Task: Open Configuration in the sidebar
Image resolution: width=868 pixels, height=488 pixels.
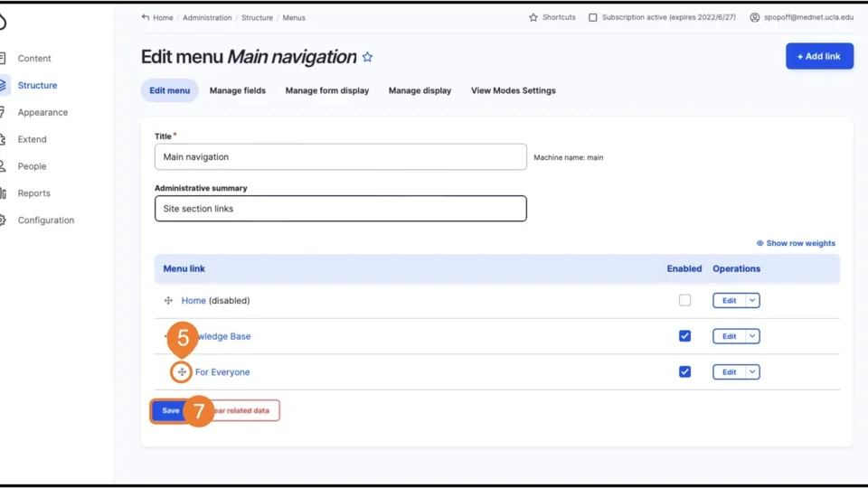Action: click(x=46, y=221)
